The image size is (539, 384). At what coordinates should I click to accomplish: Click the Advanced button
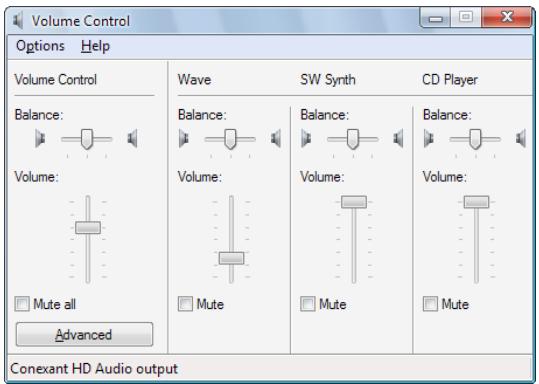[84, 334]
